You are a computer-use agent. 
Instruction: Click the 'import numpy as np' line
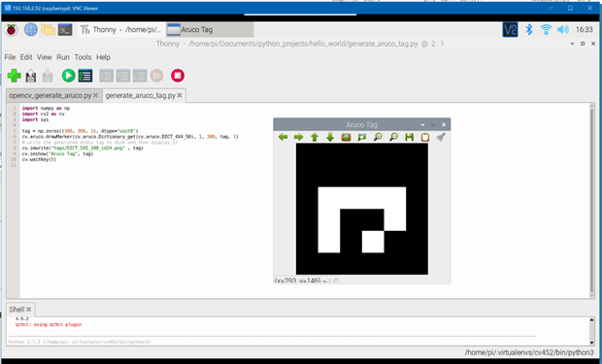[46, 109]
